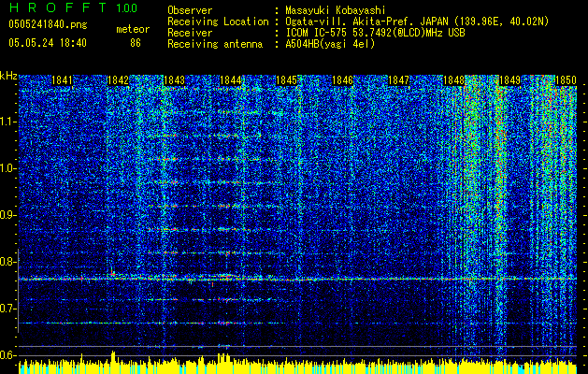588x374 pixels.
Task: Click the ICOM IC-575 receiver text
Action: tap(375, 33)
